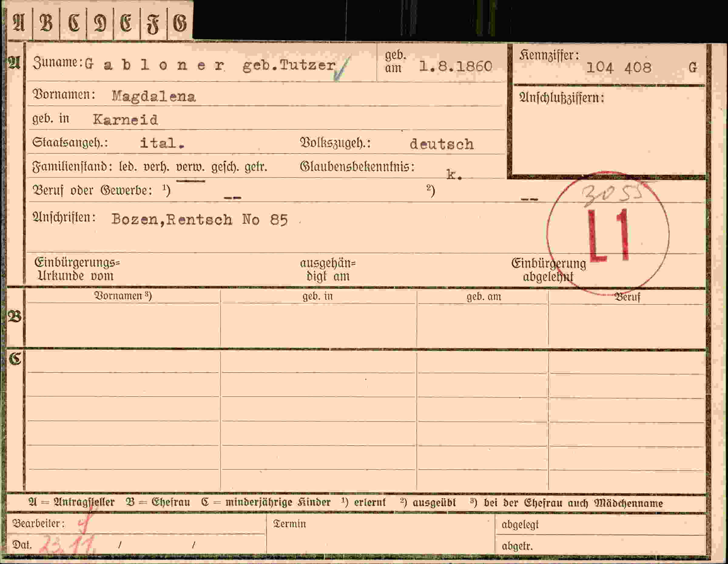
Task: Click 'verh.' marital status option
Action: (x=156, y=166)
